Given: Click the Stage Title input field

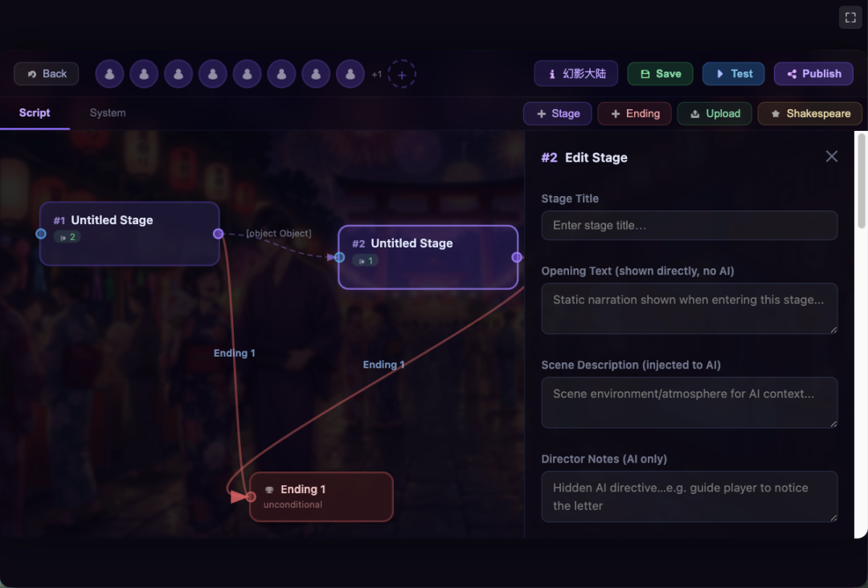Looking at the screenshot, I should pos(689,226).
